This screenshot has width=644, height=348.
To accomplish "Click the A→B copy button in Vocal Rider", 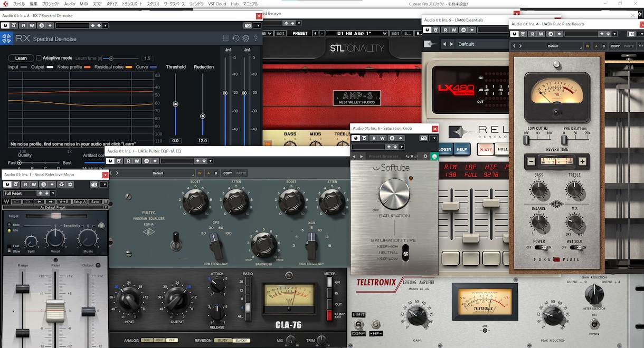I will [x=64, y=201].
